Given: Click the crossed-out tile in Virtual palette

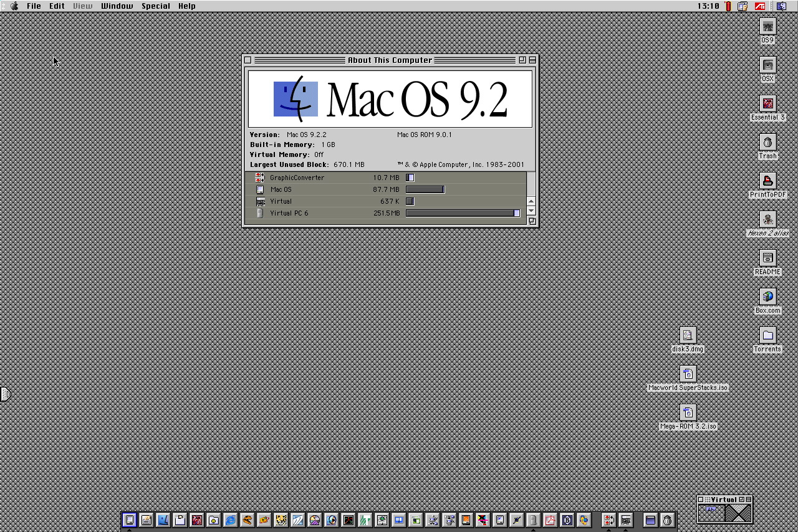Looking at the screenshot, I should [738, 513].
